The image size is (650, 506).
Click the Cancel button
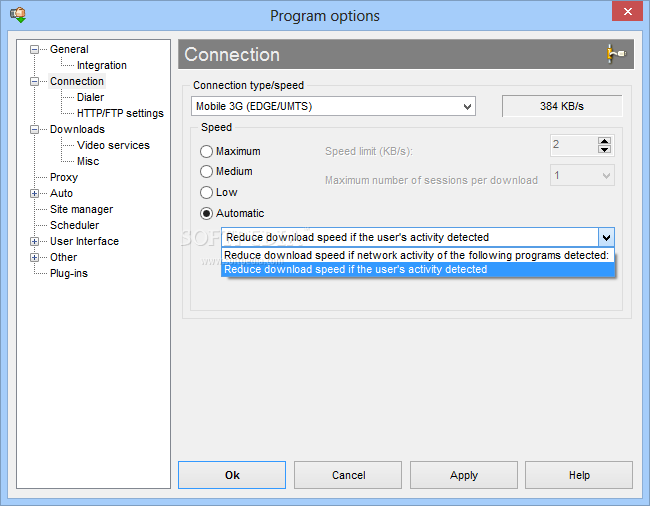[348, 475]
